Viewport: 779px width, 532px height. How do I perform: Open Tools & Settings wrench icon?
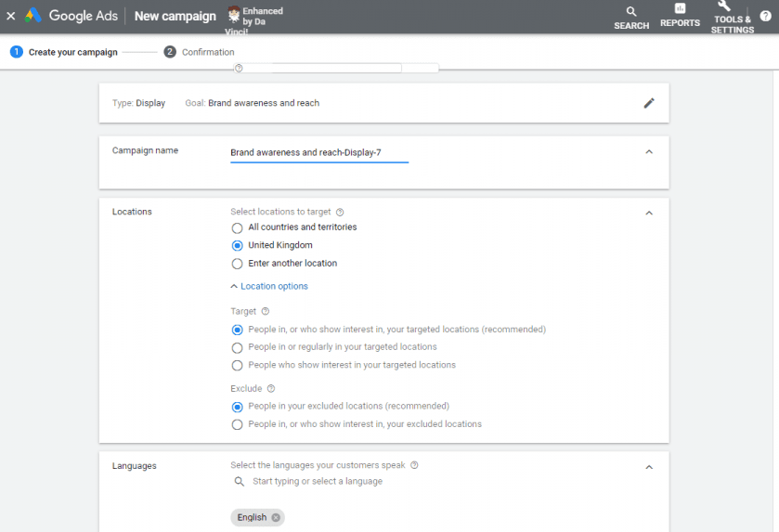tap(724, 6)
